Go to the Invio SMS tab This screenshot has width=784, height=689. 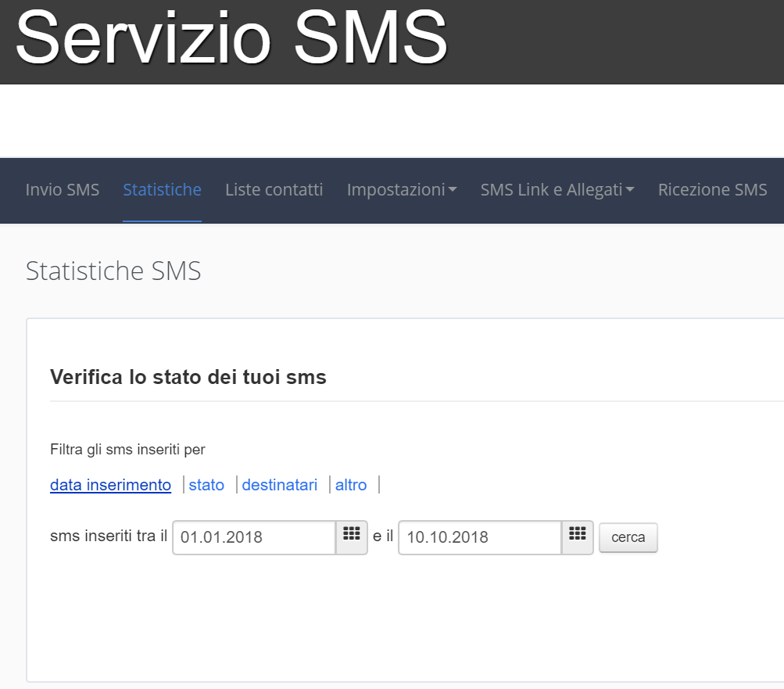[63, 190]
